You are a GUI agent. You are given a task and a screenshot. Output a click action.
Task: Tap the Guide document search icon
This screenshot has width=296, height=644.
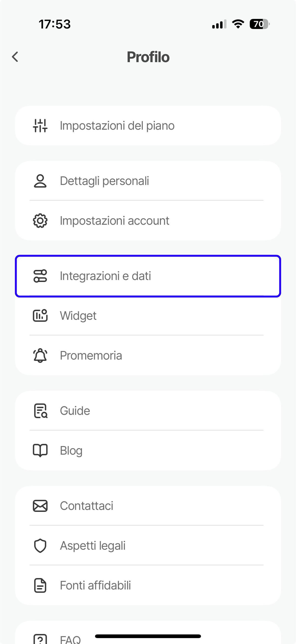tap(40, 411)
